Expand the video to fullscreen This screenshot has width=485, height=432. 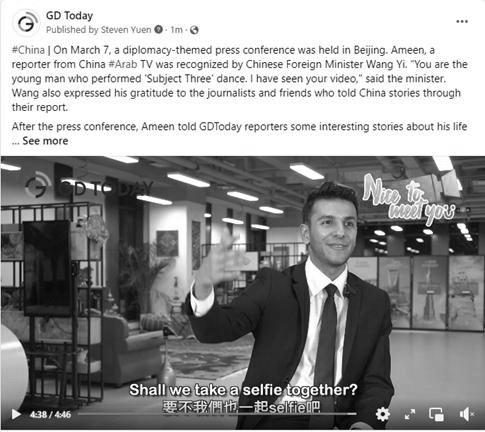(410, 414)
